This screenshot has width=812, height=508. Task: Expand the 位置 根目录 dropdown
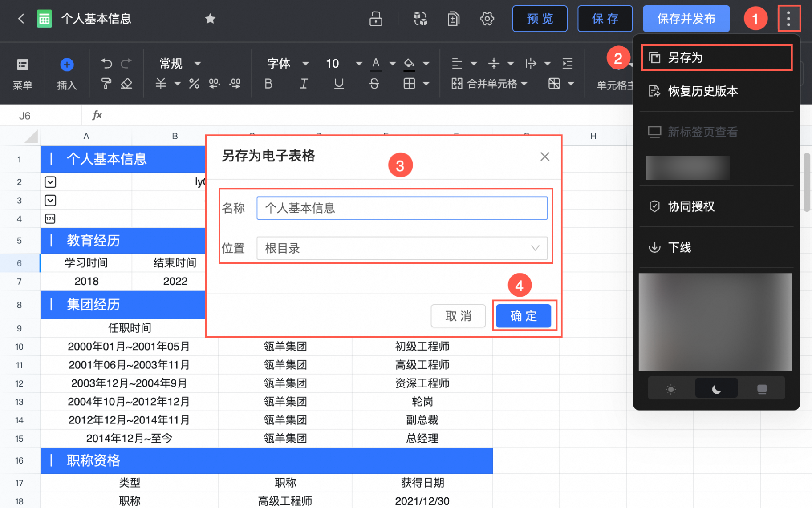402,248
